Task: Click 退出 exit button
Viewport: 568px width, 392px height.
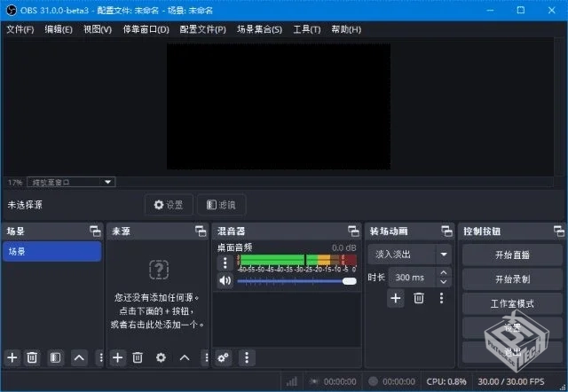Action: pos(512,352)
